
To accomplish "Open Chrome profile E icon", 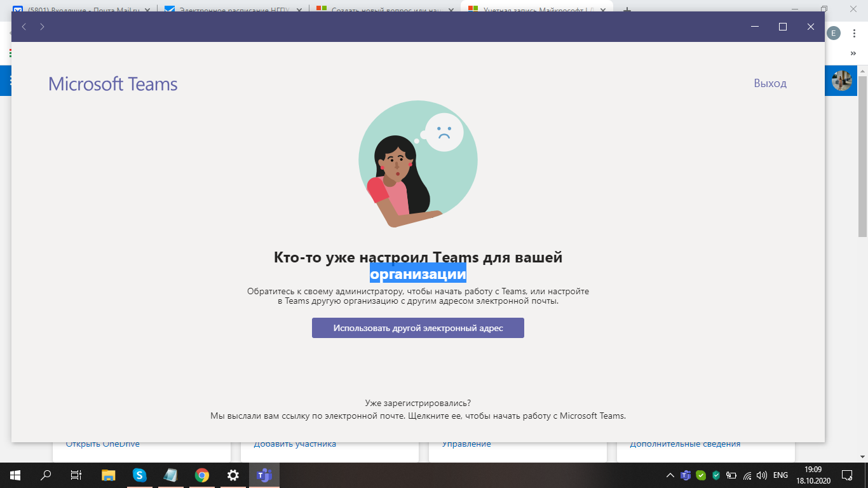I will 834,34.
